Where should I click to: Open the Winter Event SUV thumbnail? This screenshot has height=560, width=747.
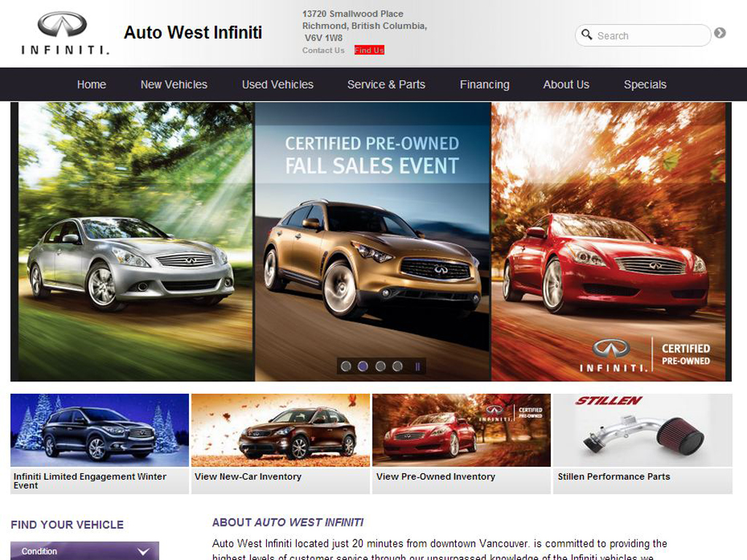[99, 430]
